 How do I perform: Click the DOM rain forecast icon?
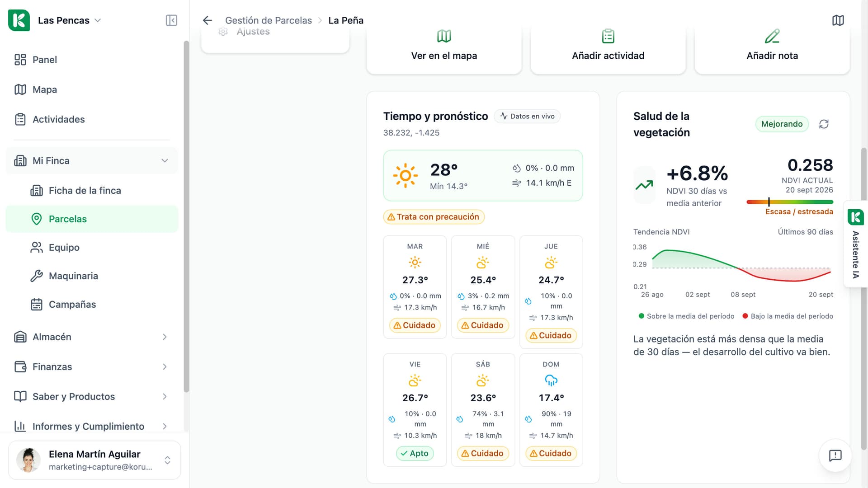coord(551,380)
